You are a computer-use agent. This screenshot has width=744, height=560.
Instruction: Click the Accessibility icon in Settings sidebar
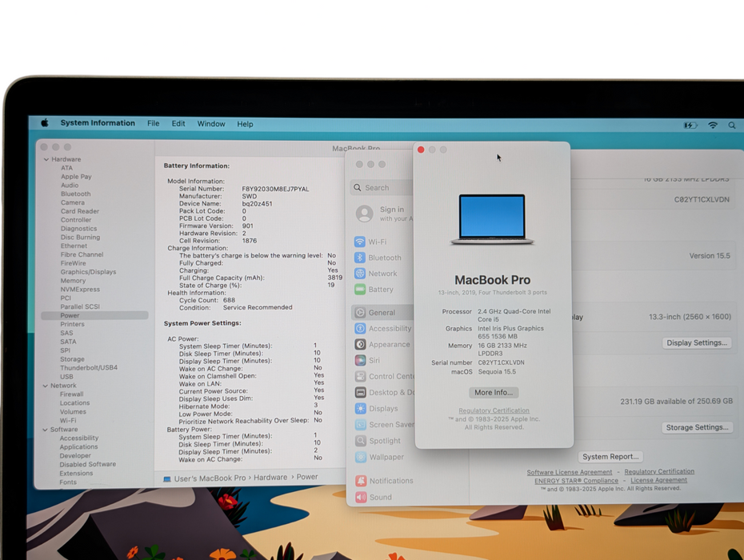coord(360,329)
